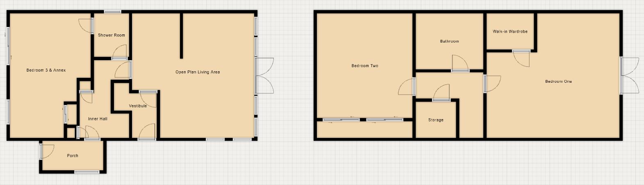Screen dimensions: 644x185
Task: Select the Bedroom 3 & Annex label
Action: [46, 70]
